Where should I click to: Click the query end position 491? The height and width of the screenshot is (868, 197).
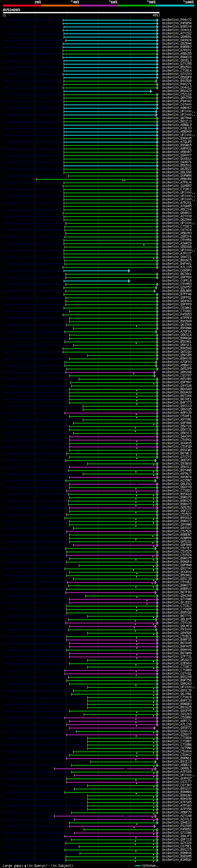[155, 15]
